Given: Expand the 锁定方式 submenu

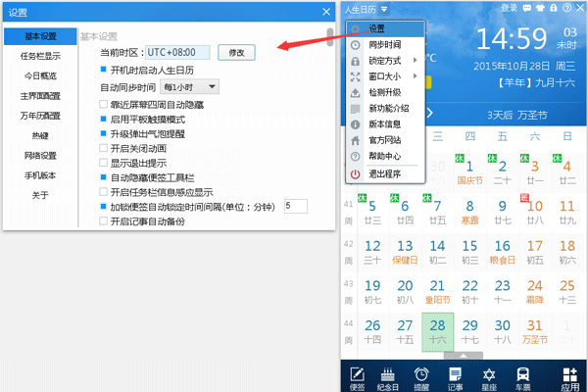Looking at the screenshot, I should tap(384, 61).
